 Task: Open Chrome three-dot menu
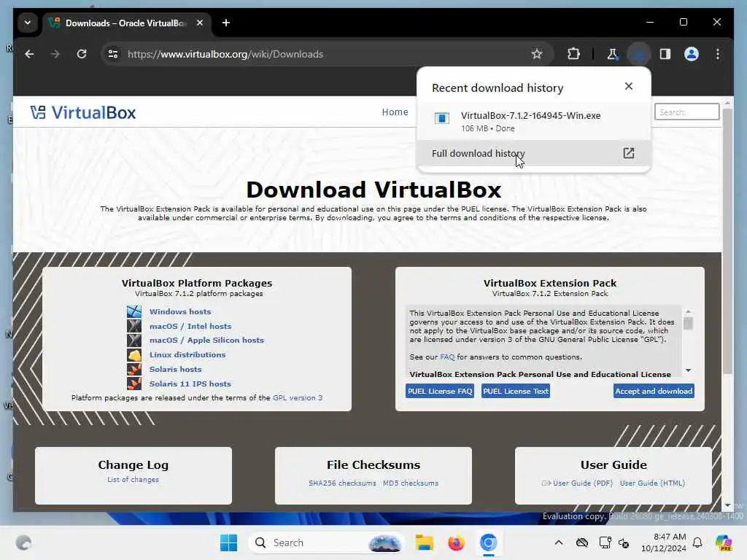718,54
